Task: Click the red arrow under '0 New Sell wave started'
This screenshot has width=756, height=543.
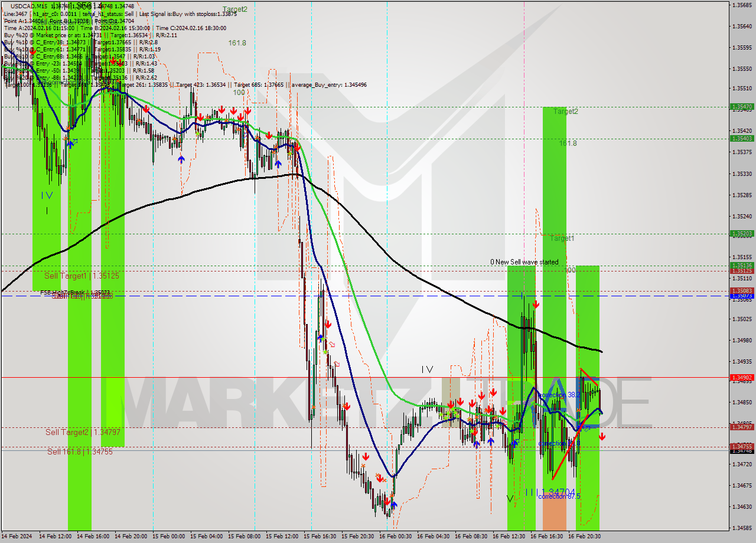Action: pyautogui.click(x=536, y=305)
